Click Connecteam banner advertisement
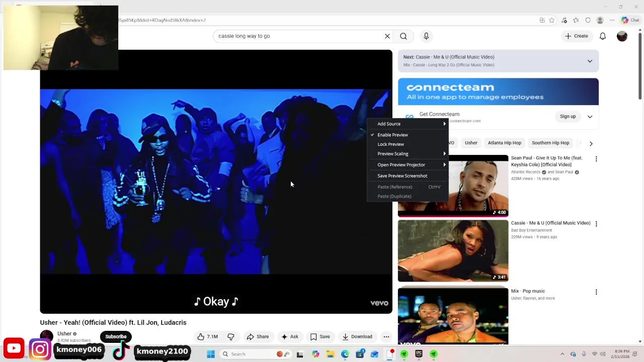Screen dimensions: 644x362 [498, 92]
